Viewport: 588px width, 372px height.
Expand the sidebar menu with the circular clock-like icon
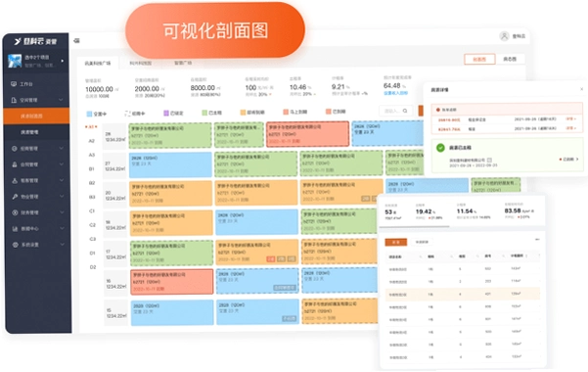[62, 148]
